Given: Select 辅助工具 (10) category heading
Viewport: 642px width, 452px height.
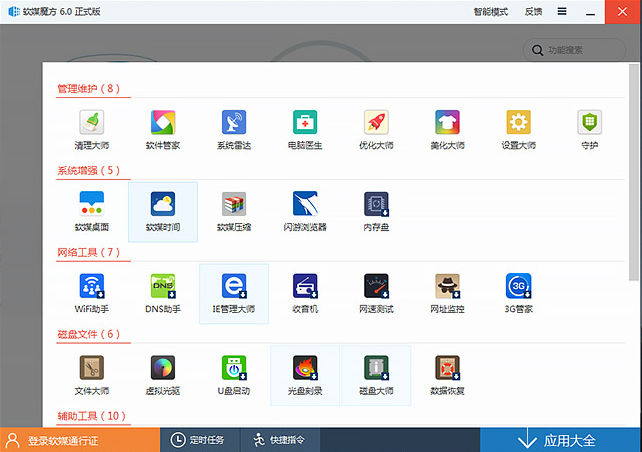Looking at the screenshot, I should coord(91,416).
